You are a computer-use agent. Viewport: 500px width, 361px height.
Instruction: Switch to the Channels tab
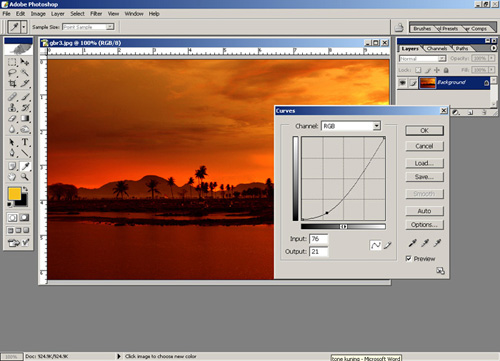click(437, 48)
